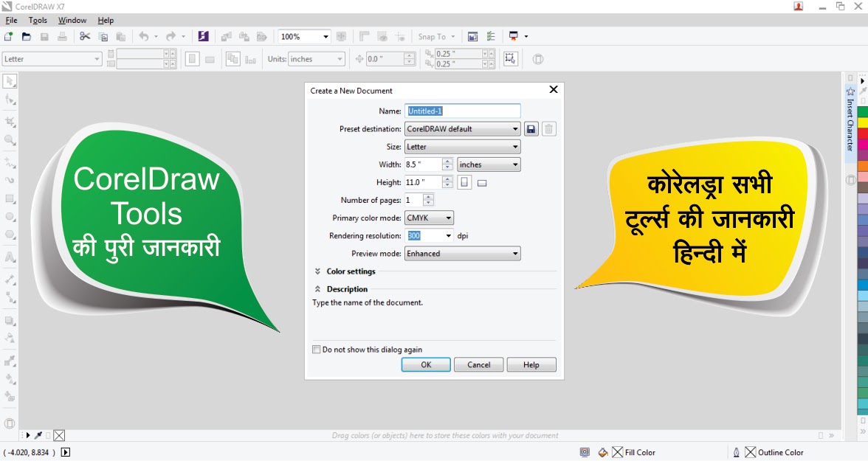Select the Rectangle tool in toolbox
Image resolution: width=868 pixels, height=461 pixels.
click(10, 198)
